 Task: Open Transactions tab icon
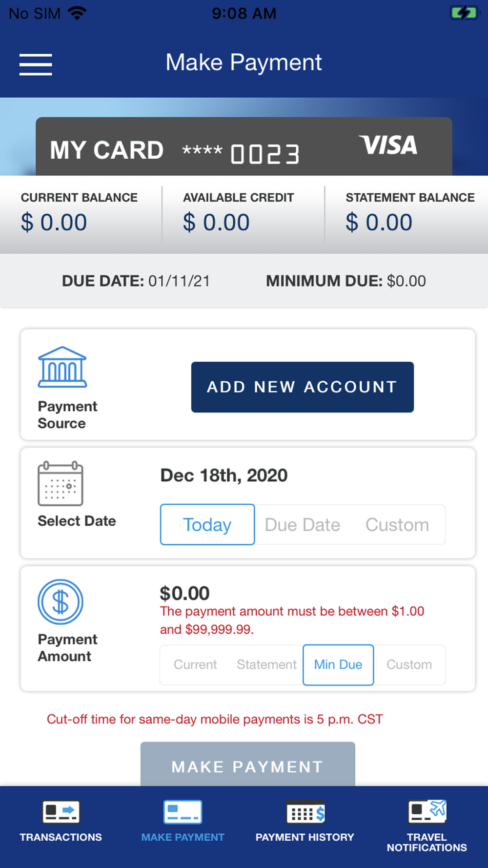[x=61, y=812]
